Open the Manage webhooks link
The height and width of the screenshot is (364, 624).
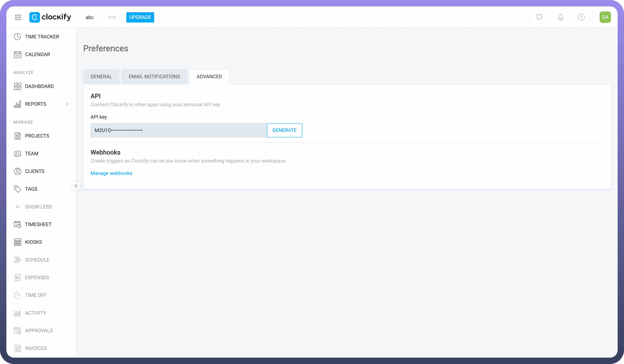111,173
